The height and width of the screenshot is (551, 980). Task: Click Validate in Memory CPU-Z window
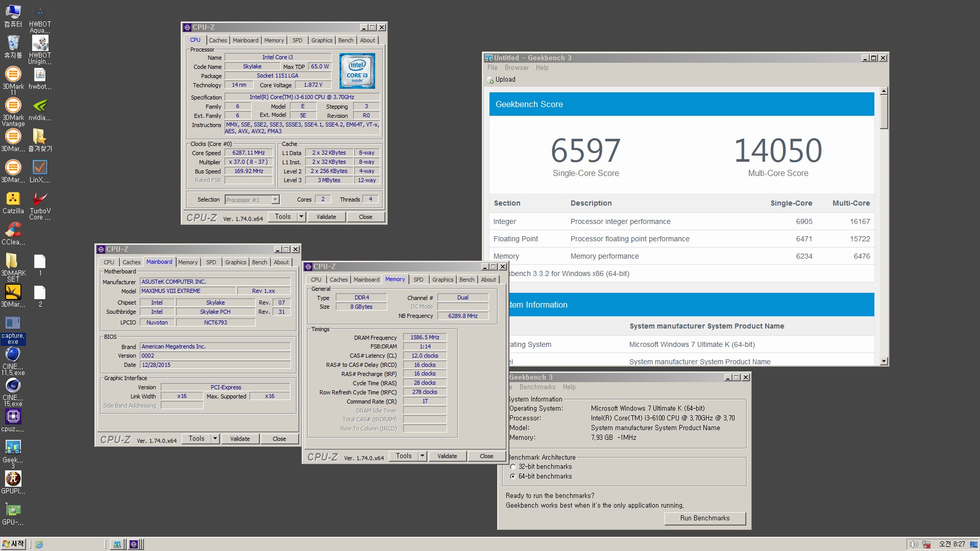(447, 456)
